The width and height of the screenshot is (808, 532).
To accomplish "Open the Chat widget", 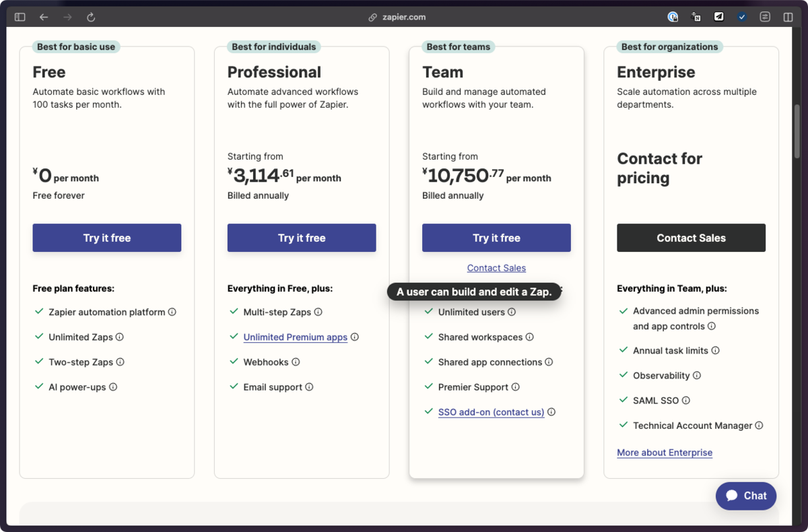I will pyautogui.click(x=746, y=496).
